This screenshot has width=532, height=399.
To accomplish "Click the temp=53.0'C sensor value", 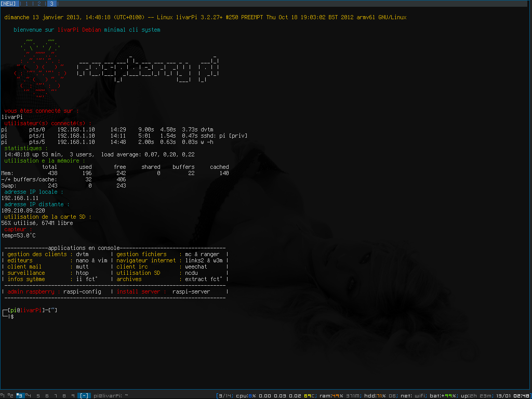I will [18, 235].
